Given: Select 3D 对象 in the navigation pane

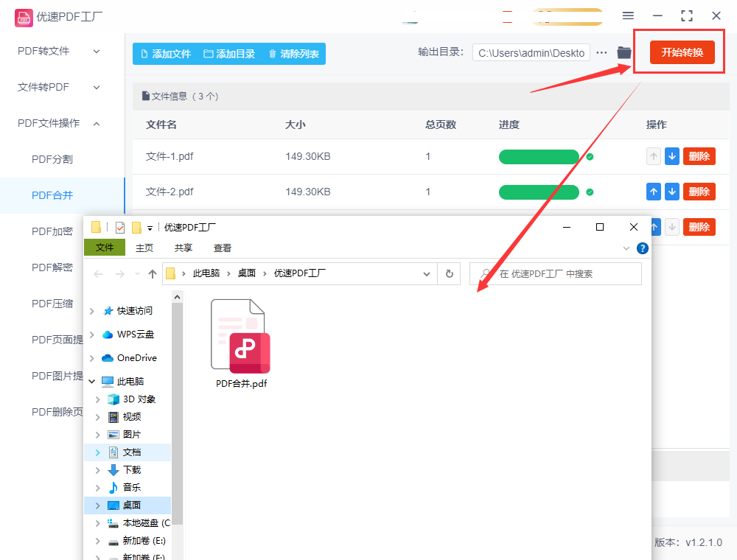Looking at the screenshot, I should point(139,399).
